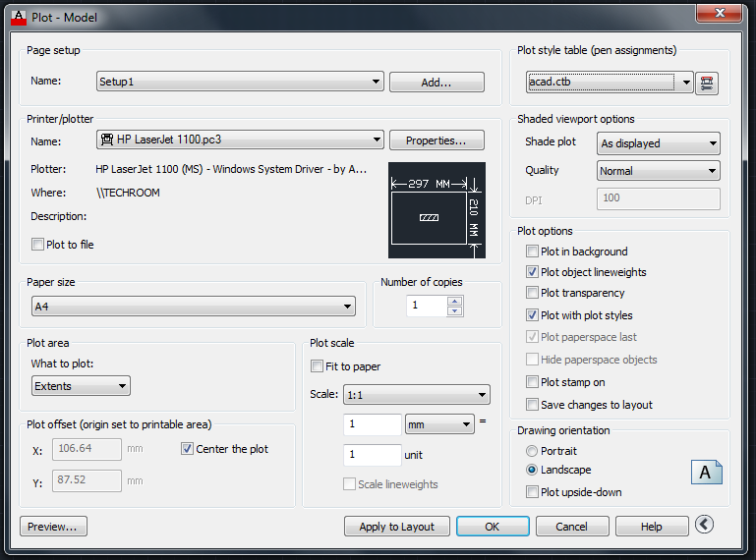This screenshot has width=756, height=560.
Task: Toggle Plot in background option
Action: 532,252
